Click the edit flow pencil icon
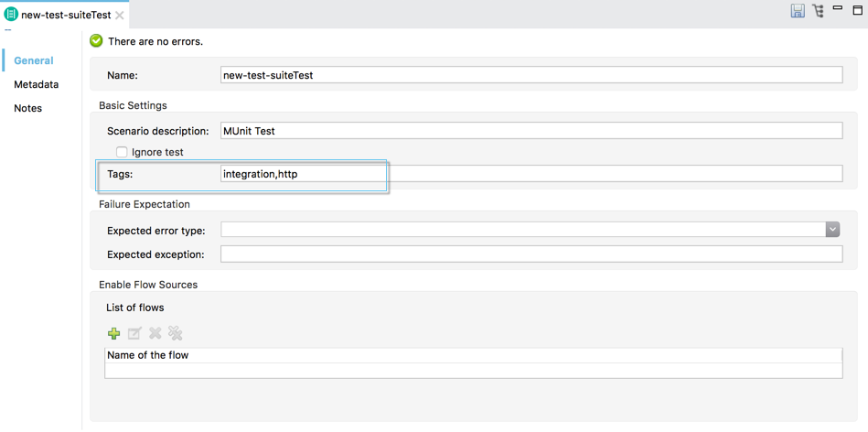This screenshot has width=868, height=432. tap(134, 334)
